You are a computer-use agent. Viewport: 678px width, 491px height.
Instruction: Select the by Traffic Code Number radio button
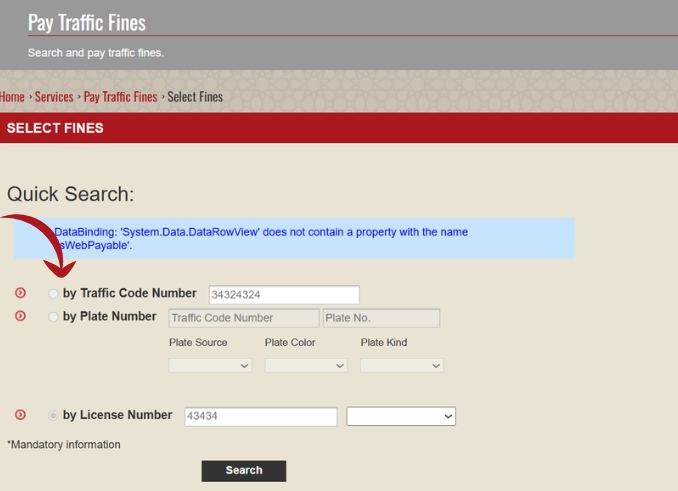[54, 294]
